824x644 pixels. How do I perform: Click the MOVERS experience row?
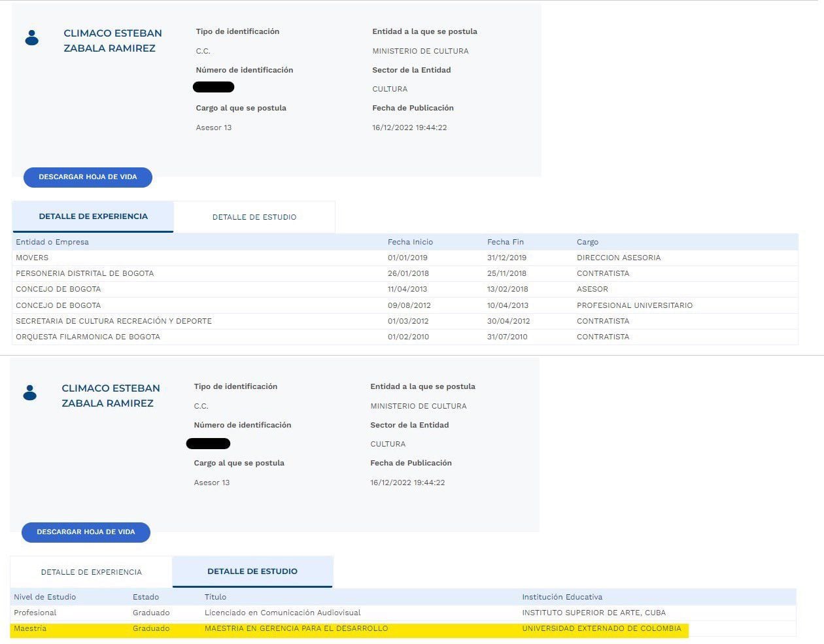pos(32,258)
